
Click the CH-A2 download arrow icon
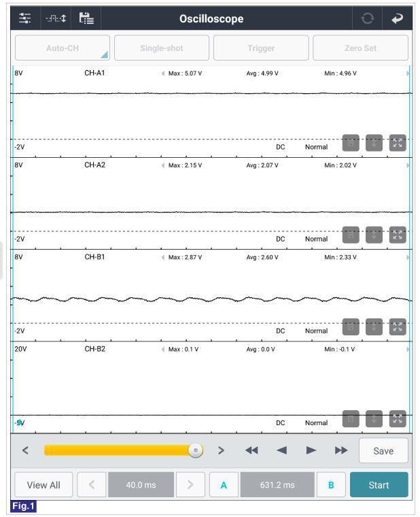point(374,235)
